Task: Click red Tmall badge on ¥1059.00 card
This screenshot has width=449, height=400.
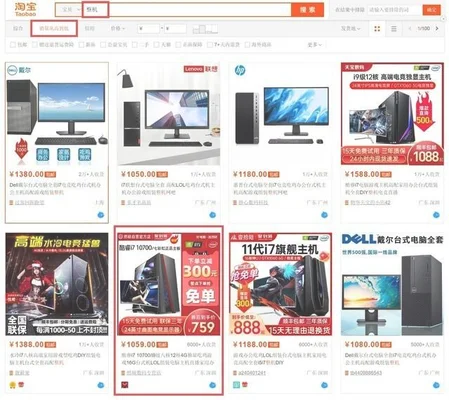Action: (x=125, y=385)
